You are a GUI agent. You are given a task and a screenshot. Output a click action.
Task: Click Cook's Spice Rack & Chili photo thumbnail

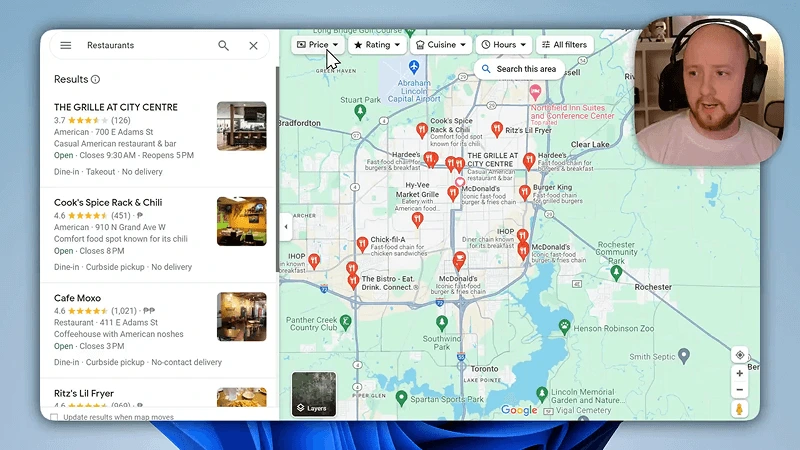click(x=241, y=221)
